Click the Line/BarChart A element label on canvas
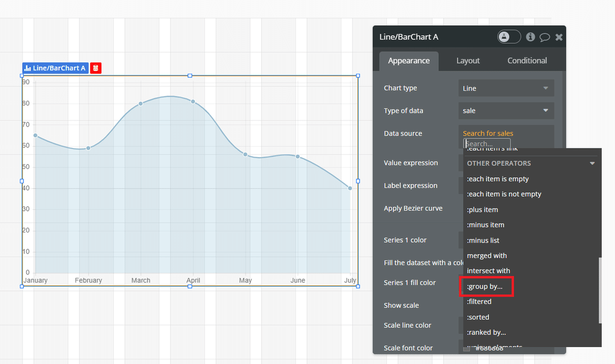The image size is (615, 364). pos(55,68)
